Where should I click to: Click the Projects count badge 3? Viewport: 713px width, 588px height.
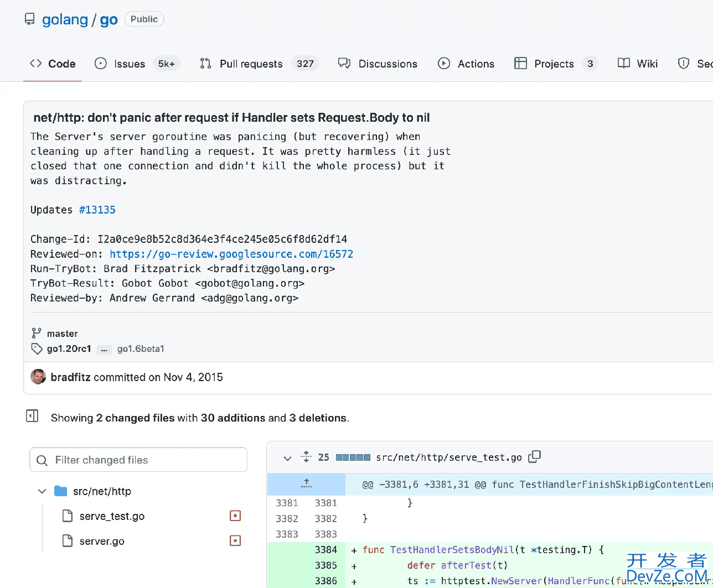(x=590, y=64)
